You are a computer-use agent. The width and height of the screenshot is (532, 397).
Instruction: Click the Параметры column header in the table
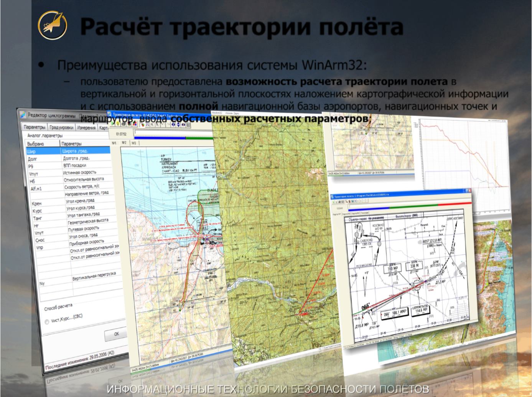tap(86, 143)
